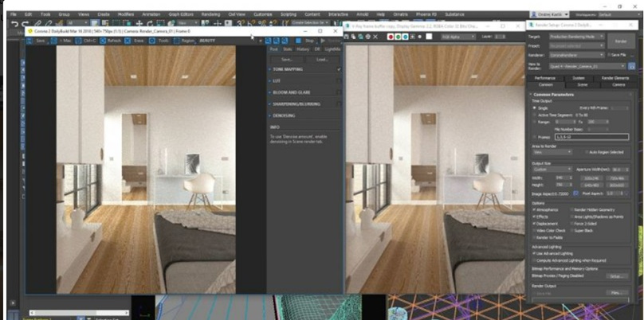Open the Rendering menu
This screenshot has height=320, width=644.
(211, 14)
